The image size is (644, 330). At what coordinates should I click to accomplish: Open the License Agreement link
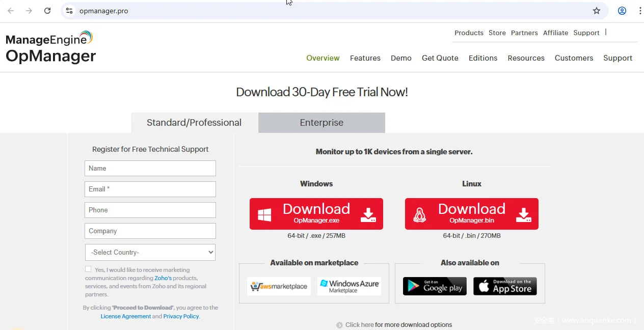pos(126,316)
